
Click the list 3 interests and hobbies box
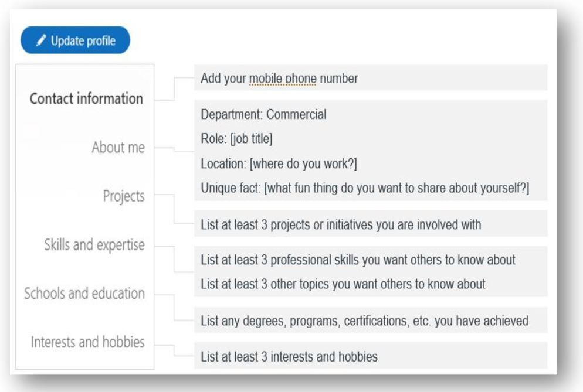(x=371, y=356)
